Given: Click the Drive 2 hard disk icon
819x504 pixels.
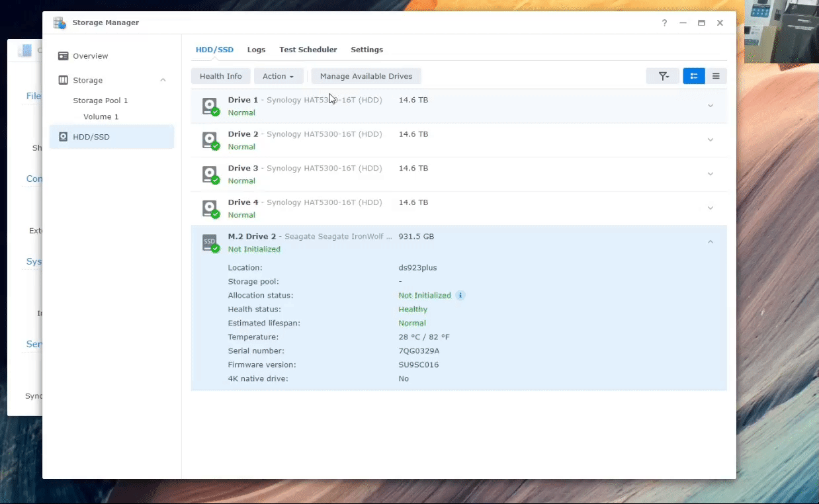Looking at the screenshot, I should (x=210, y=140).
